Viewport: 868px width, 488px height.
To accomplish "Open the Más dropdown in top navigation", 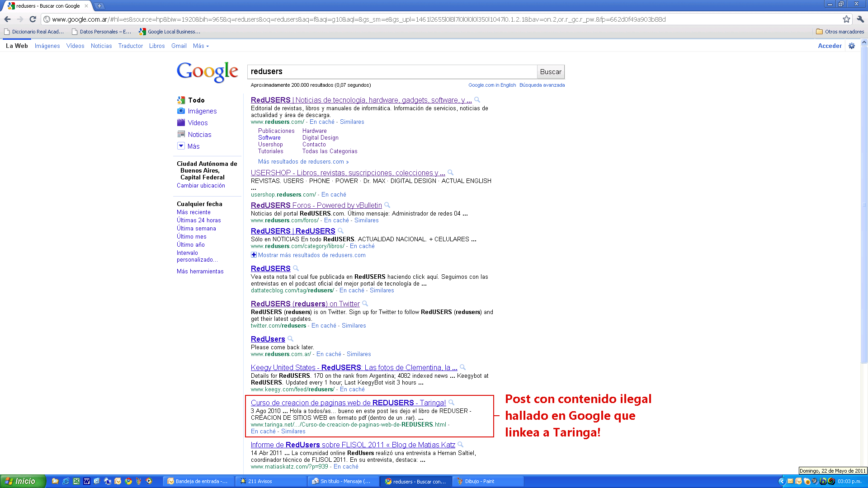I will pos(201,46).
